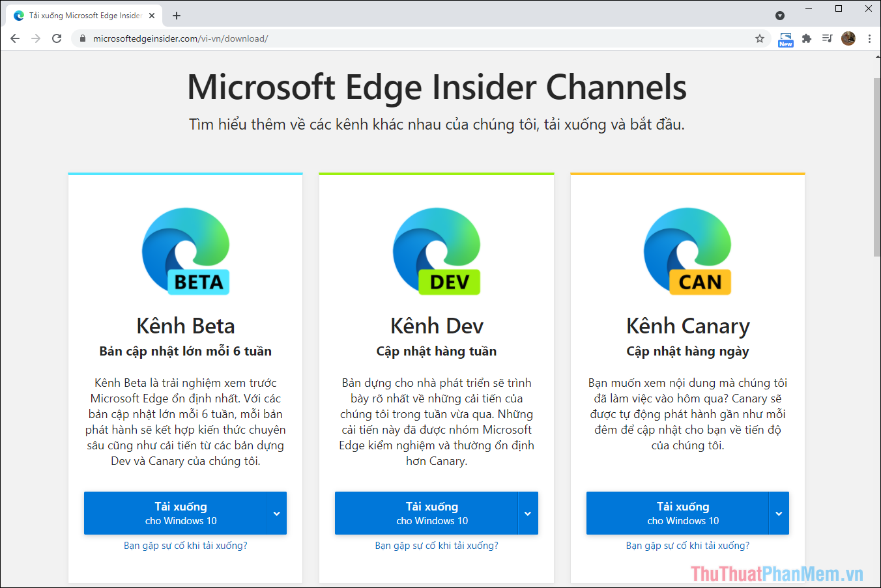Screen dimensions: 881x588
Task: Open the media control playlist icon
Action: tap(828, 38)
